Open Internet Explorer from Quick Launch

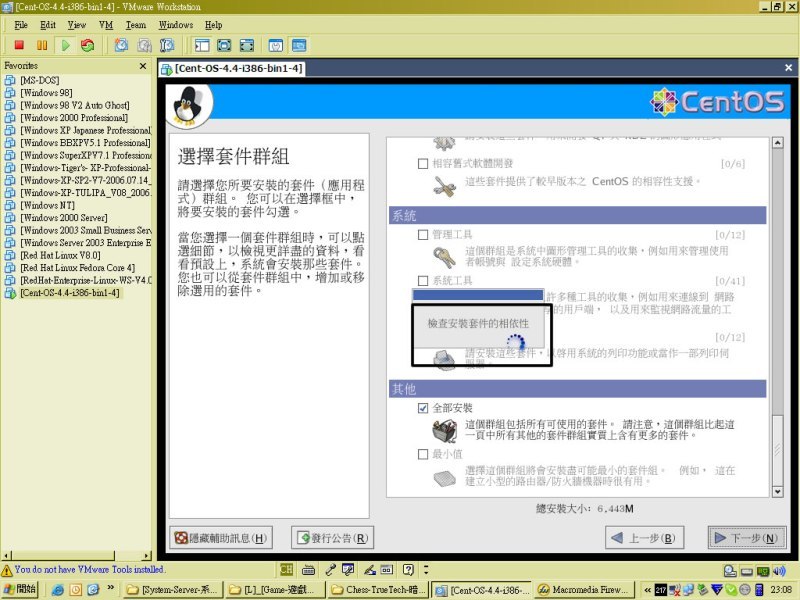[x=57, y=590]
